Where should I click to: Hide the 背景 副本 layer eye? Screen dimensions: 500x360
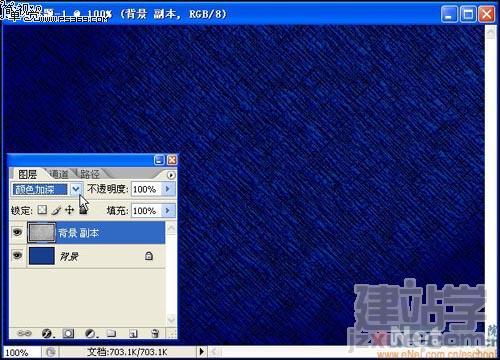17,232
